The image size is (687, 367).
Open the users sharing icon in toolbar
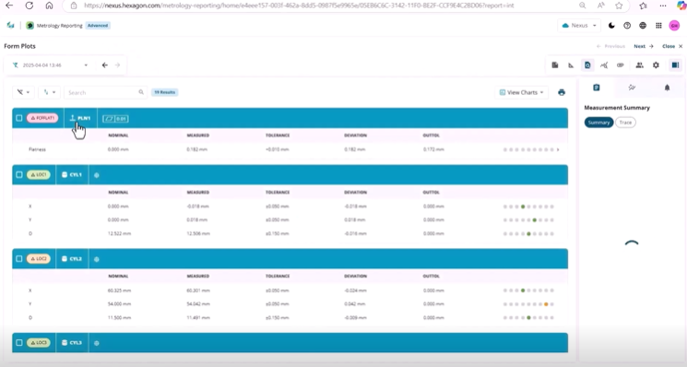[x=640, y=65]
